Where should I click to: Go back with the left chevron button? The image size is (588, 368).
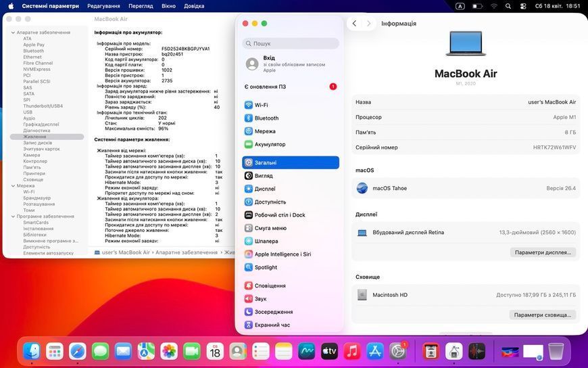click(x=354, y=23)
